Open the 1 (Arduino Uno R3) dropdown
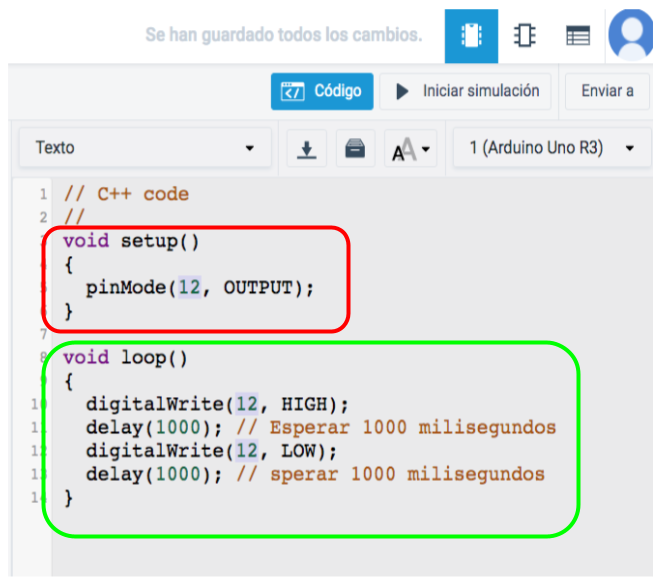 coord(551,148)
